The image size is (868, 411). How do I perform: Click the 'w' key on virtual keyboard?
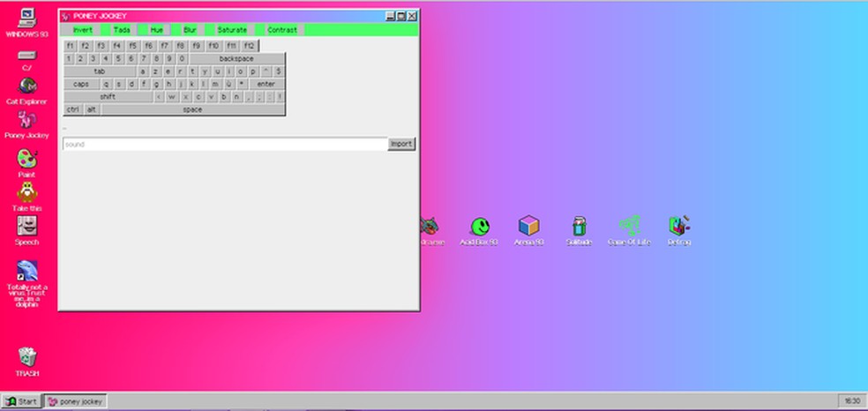click(172, 97)
